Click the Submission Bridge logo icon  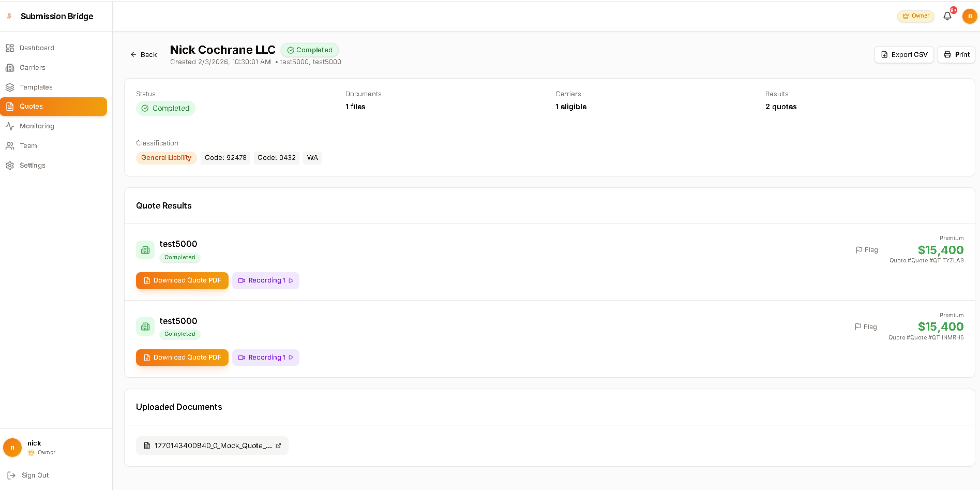(x=9, y=16)
